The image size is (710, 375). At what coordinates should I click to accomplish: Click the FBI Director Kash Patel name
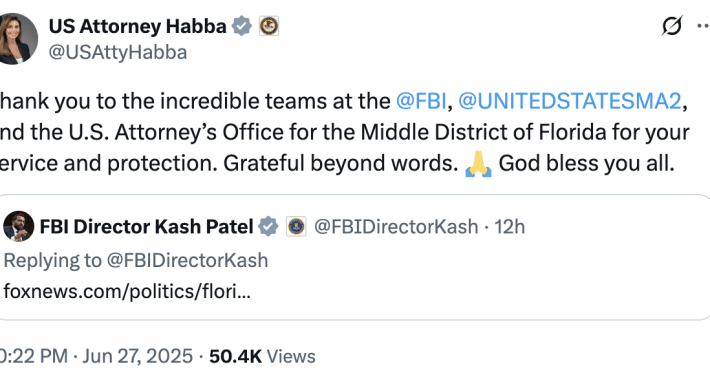pos(147,226)
